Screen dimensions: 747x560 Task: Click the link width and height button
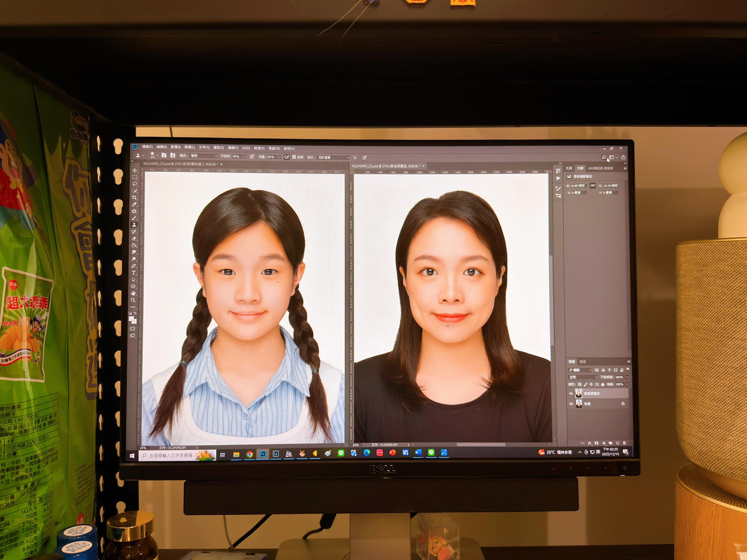tap(593, 185)
